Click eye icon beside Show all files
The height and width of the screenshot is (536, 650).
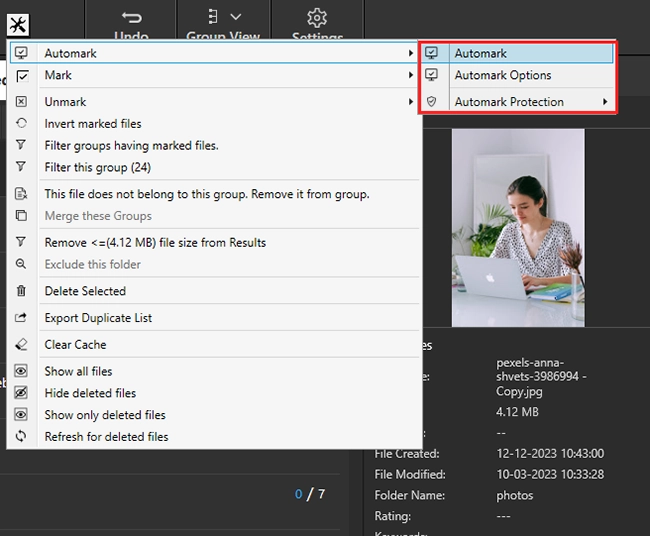point(21,371)
